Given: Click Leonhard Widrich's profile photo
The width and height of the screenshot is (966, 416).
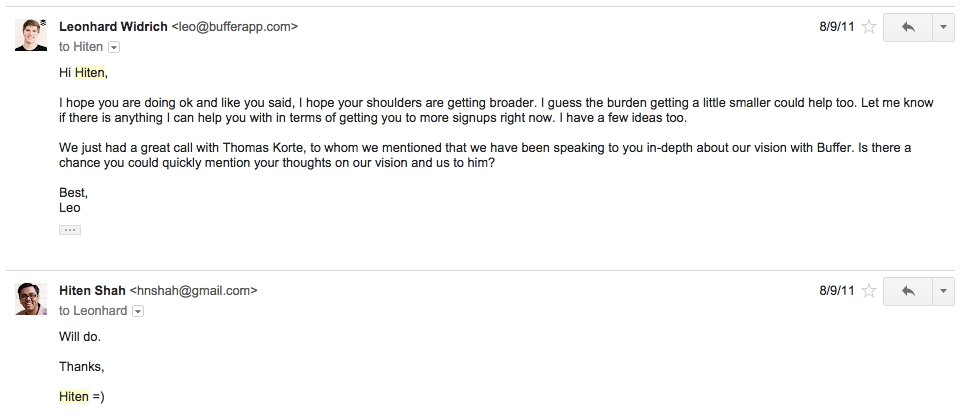Looking at the screenshot, I should coord(31,35).
